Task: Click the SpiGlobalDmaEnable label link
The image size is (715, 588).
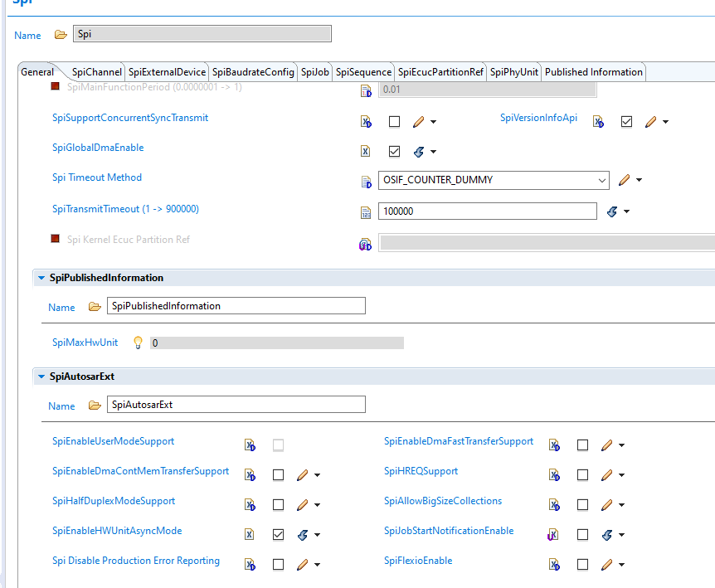Action: [98, 148]
